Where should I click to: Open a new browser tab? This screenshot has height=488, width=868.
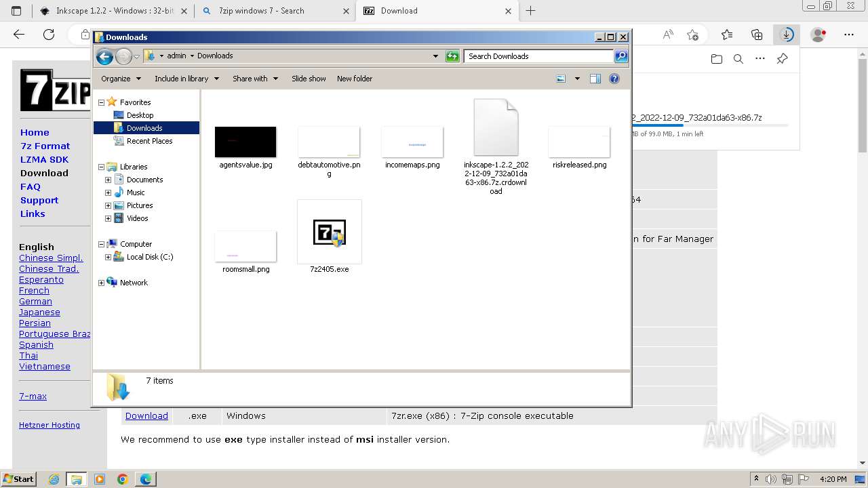[x=531, y=11]
